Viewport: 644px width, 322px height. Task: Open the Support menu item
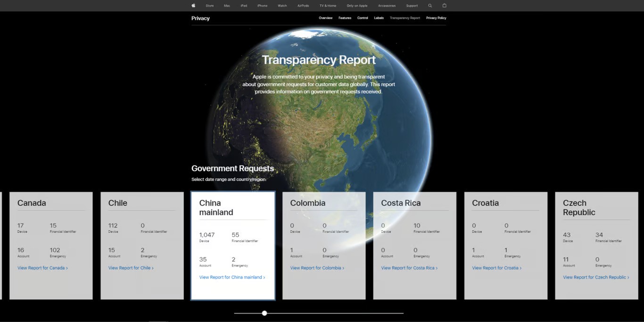pyautogui.click(x=412, y=6)
